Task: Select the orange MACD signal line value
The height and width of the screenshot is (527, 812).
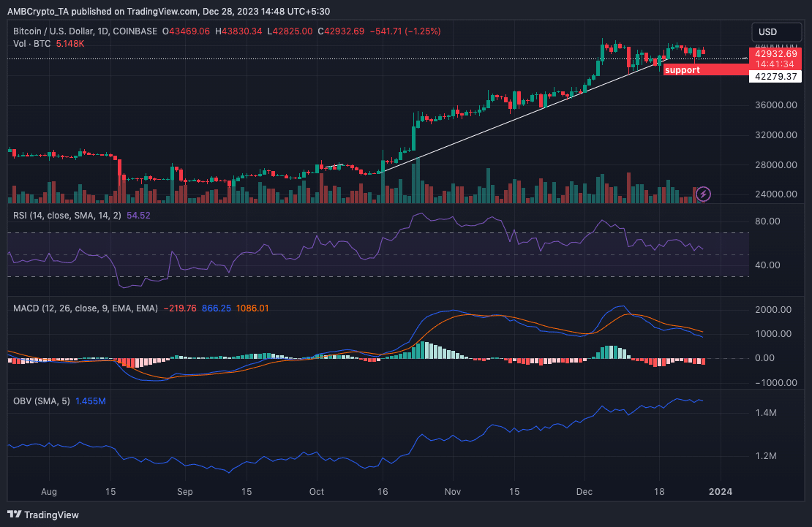Action: (253, 308)
